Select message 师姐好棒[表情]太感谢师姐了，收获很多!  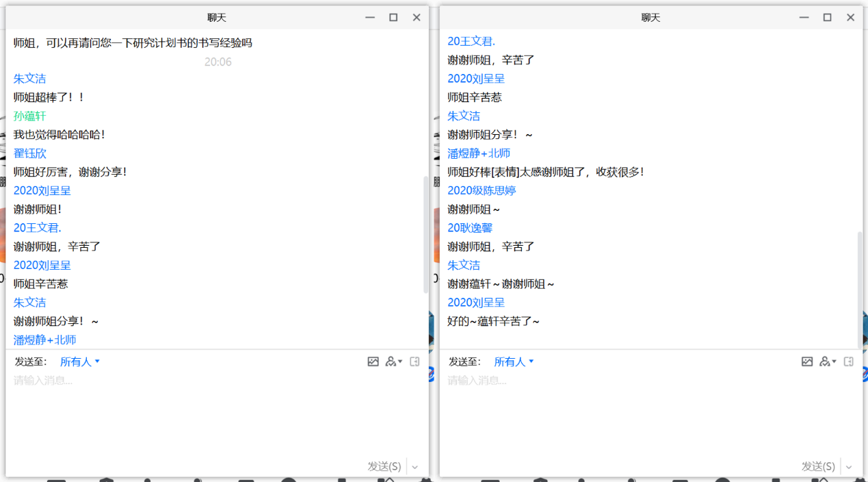click(546, 172)
